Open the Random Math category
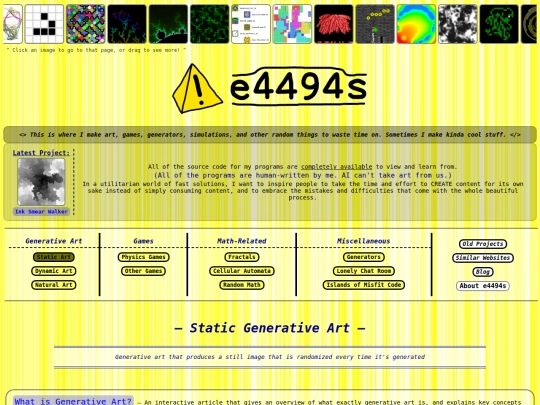Screen dimensions: 540x405 tap(242, 285)
